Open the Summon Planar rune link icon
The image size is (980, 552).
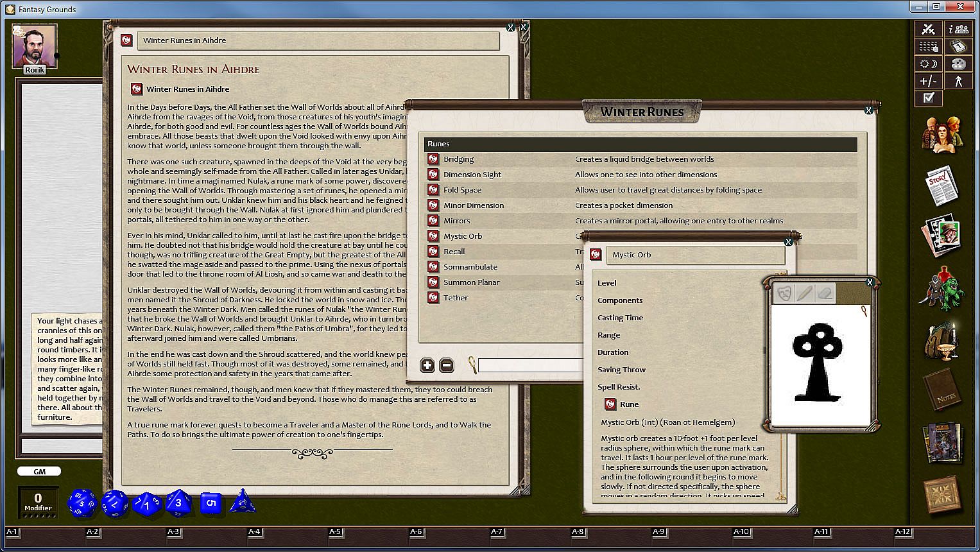tap(433, 282)
